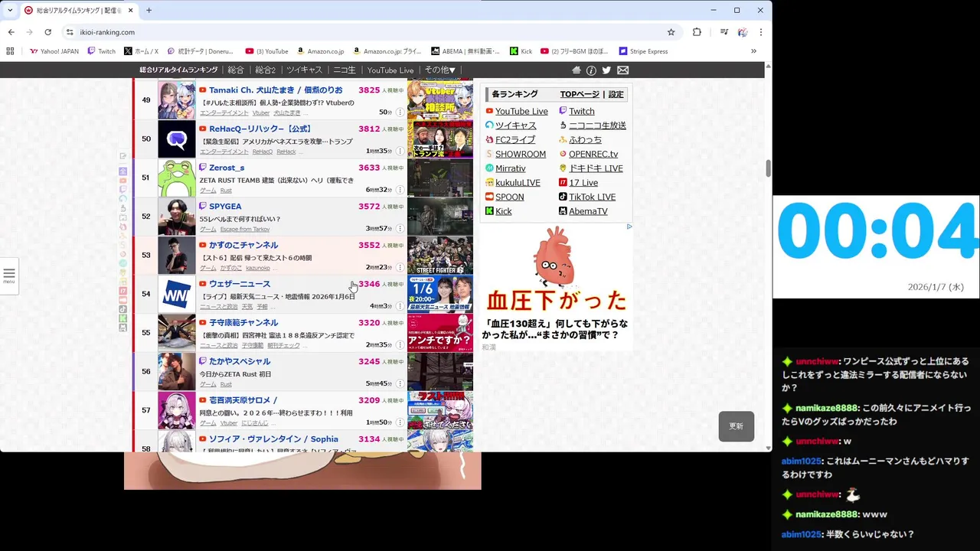Image resolution: width=980 pixels, height=551 pixels.
Task: Open the Chrome profile avatar
Action: (x=743, y=32)
